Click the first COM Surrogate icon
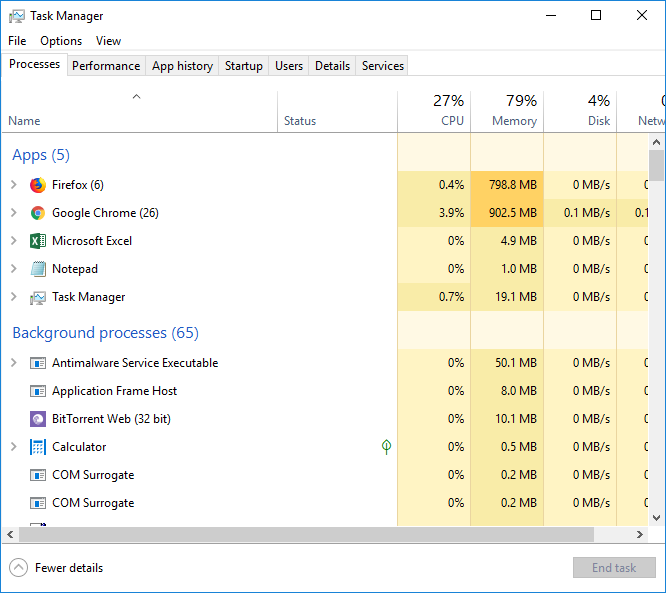 tap(38, 475)
